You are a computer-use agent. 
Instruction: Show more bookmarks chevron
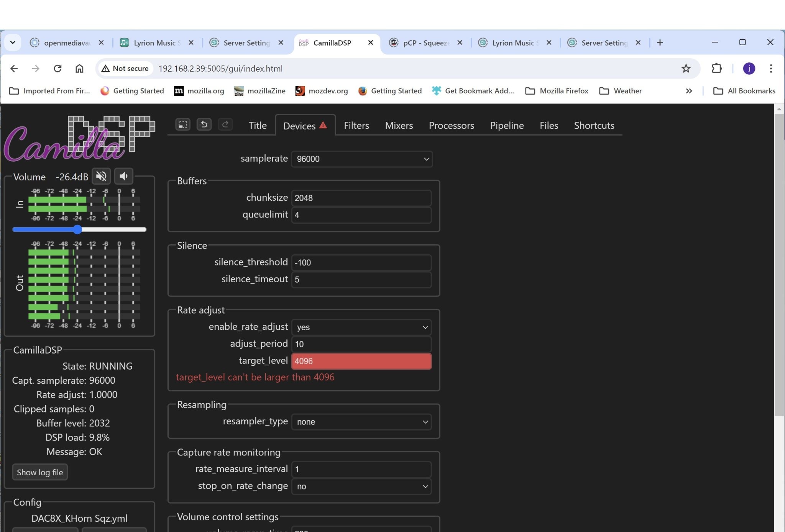[x=689, y=91]
